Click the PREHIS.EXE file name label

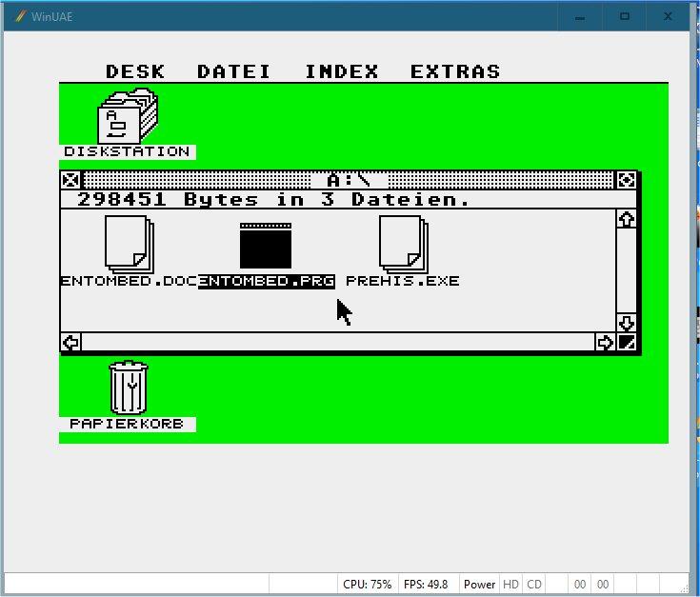click(x=403, y=281)
